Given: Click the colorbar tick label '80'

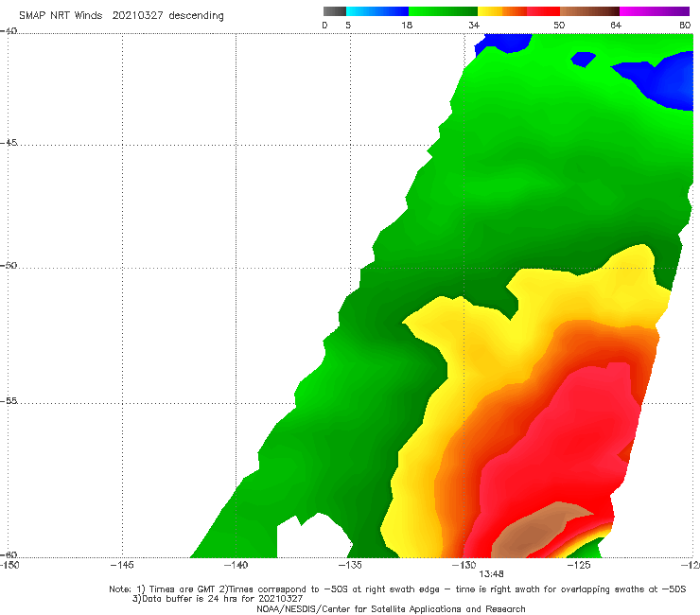Looking at the screenshot, I should pyautogui.click(x=685, y=26).
